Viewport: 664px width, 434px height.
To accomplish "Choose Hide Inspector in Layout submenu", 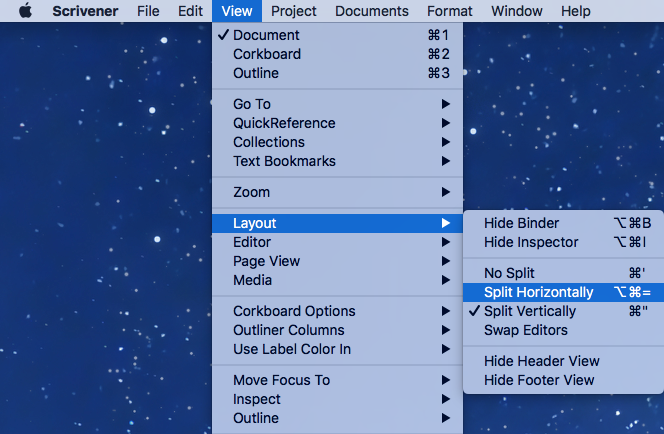I will 564,242.
